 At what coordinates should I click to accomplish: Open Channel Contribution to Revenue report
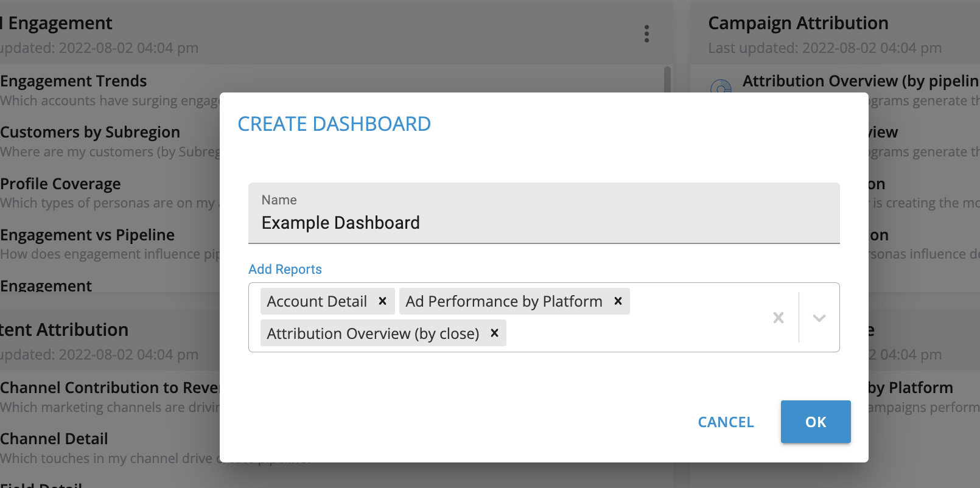point(110,388)
